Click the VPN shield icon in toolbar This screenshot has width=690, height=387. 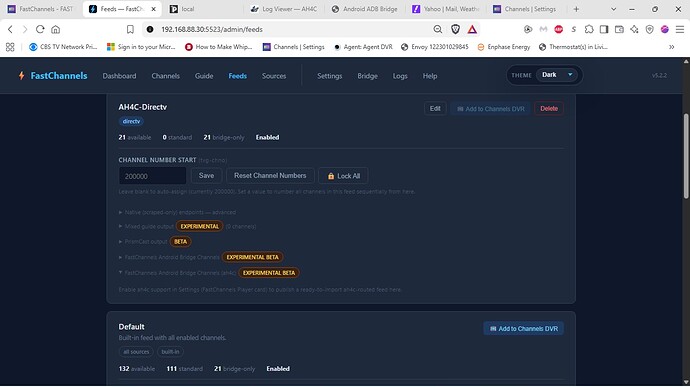pyautogui.click(x=650, y=29)
